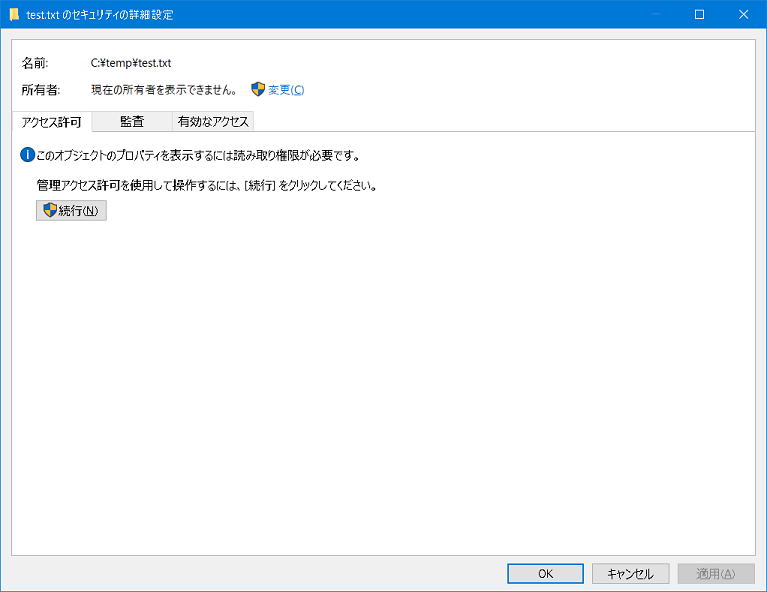767x592 pixels.
Task: Click the 名前 label
Action: click(35, 63)
